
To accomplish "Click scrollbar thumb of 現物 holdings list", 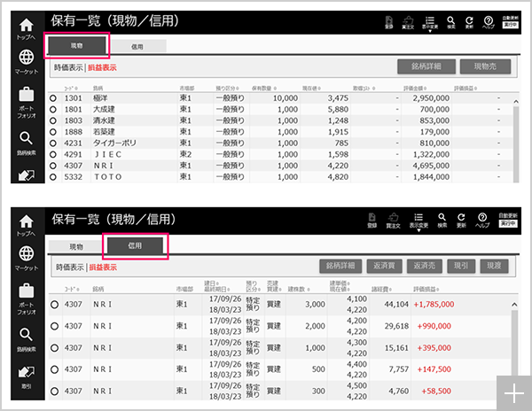I will 516,144.
